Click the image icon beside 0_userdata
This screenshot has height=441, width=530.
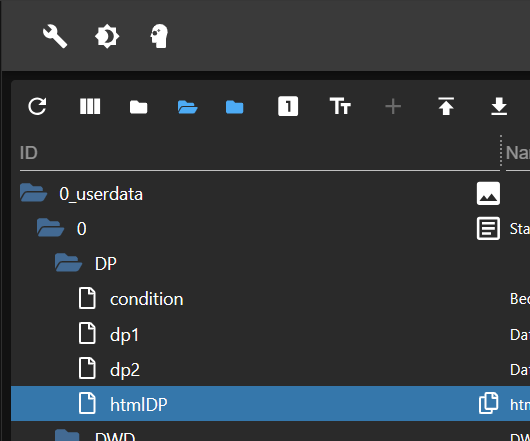click(488, 194)
